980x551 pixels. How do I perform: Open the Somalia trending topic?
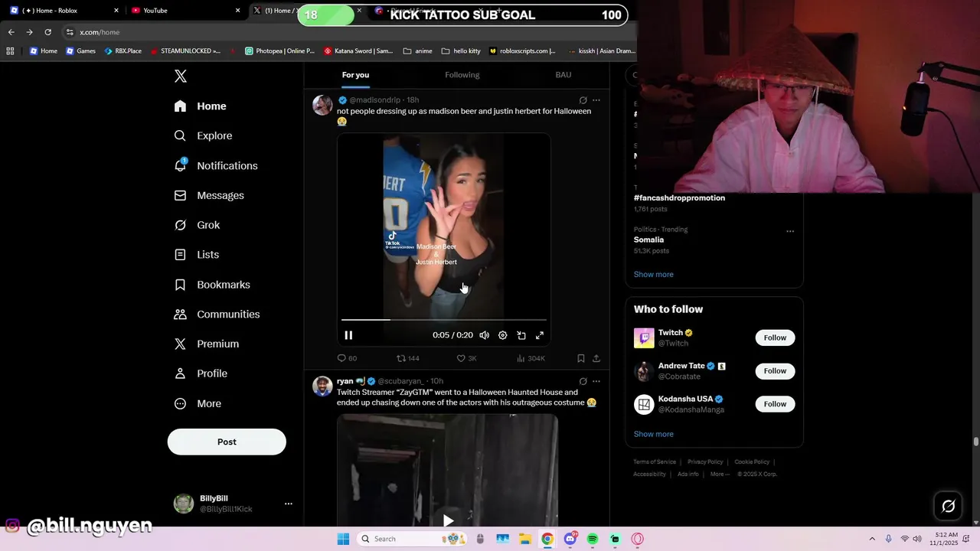point(648,240)
